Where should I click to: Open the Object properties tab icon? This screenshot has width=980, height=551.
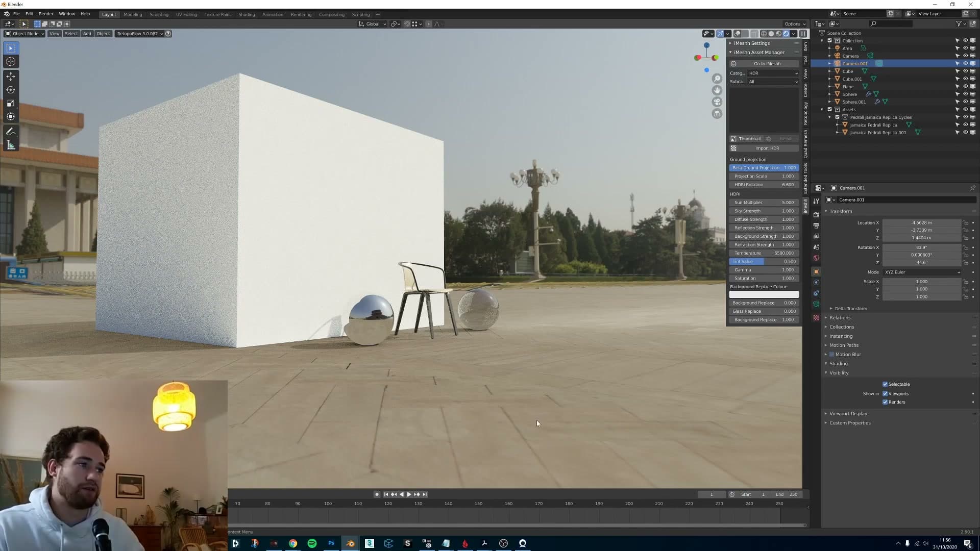816,271
